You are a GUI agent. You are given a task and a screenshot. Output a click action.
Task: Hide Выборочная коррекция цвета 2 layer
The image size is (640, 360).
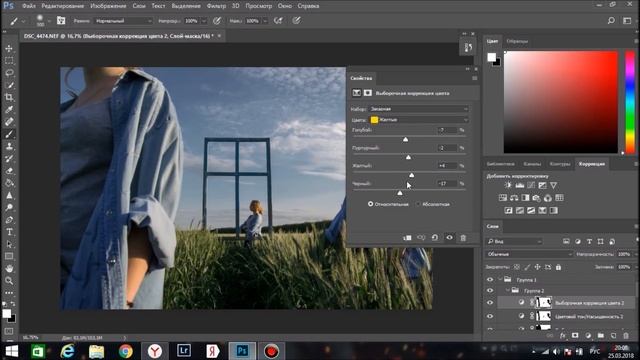490,303
